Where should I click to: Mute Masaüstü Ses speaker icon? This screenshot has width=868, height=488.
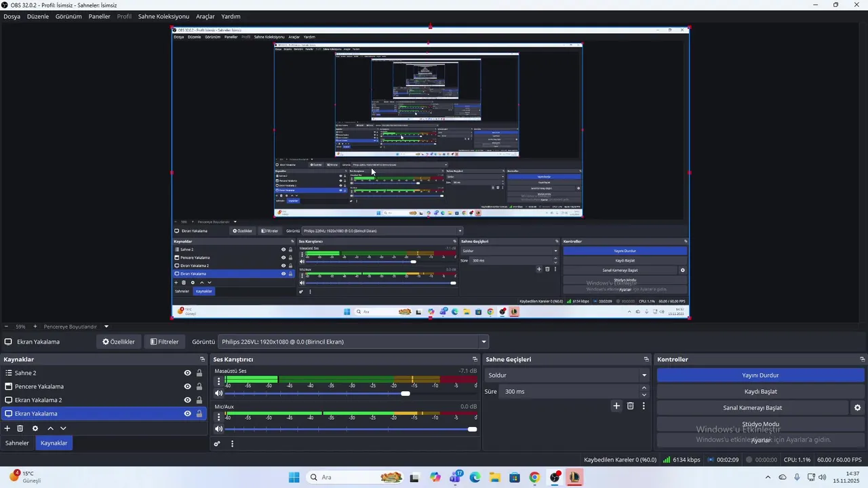pyautogui.click(x=218, y=393)
